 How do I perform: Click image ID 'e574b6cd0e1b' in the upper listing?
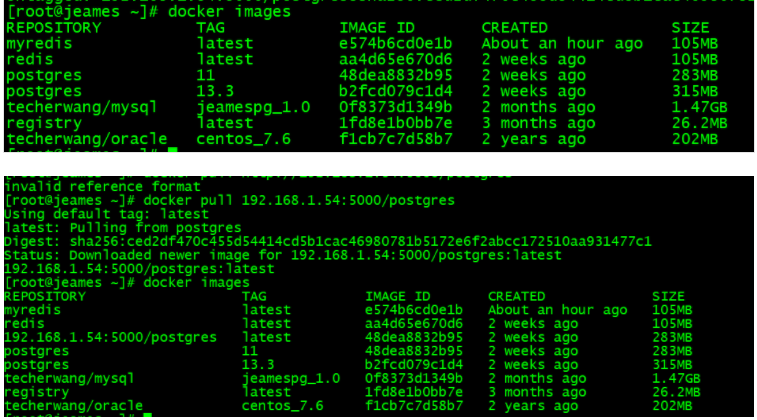(x=396, y=44)
